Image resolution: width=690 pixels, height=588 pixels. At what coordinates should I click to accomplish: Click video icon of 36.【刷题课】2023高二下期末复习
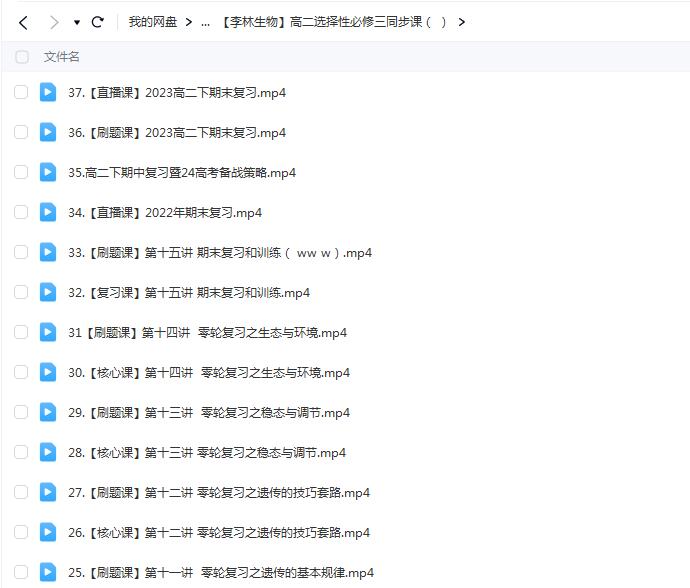48,132
